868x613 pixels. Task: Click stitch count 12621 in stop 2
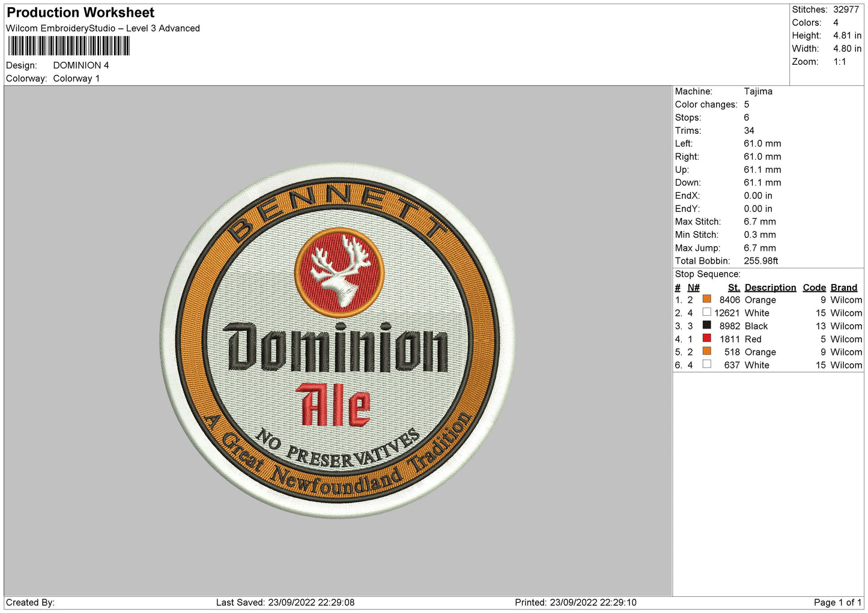pyautogui.click(x=727, y=313)
